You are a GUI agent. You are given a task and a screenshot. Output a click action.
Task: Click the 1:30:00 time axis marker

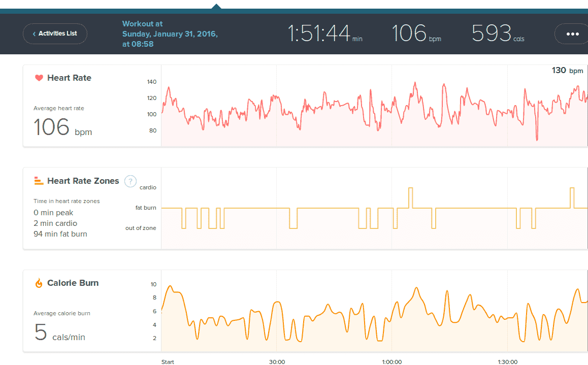coord(507,362)
